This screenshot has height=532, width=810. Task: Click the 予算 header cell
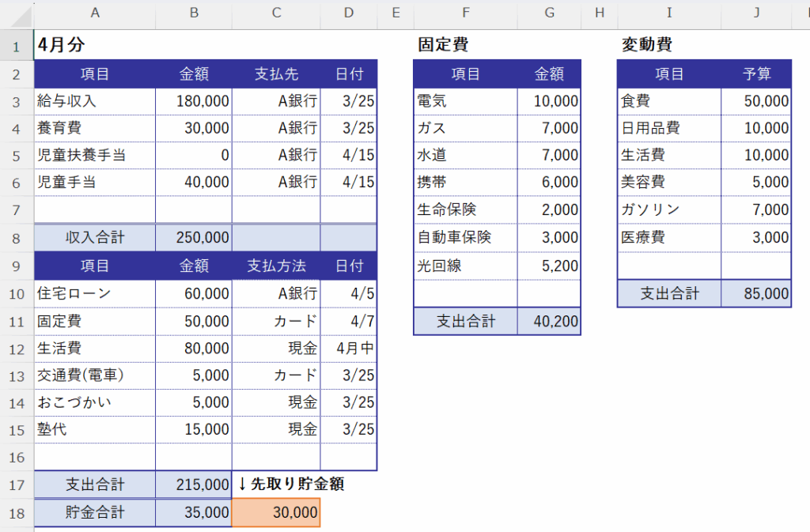coord(755,74)
